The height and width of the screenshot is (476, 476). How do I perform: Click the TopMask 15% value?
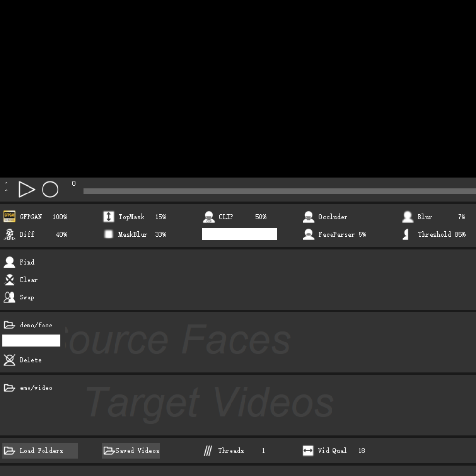pos(160,217)
